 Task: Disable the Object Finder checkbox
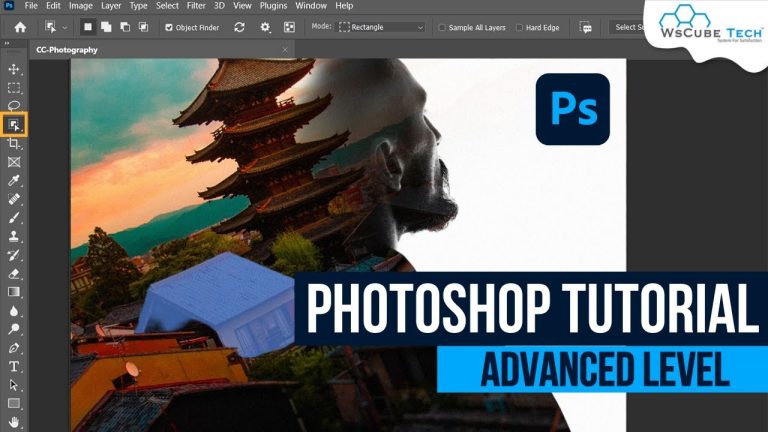tap(169, 27)
